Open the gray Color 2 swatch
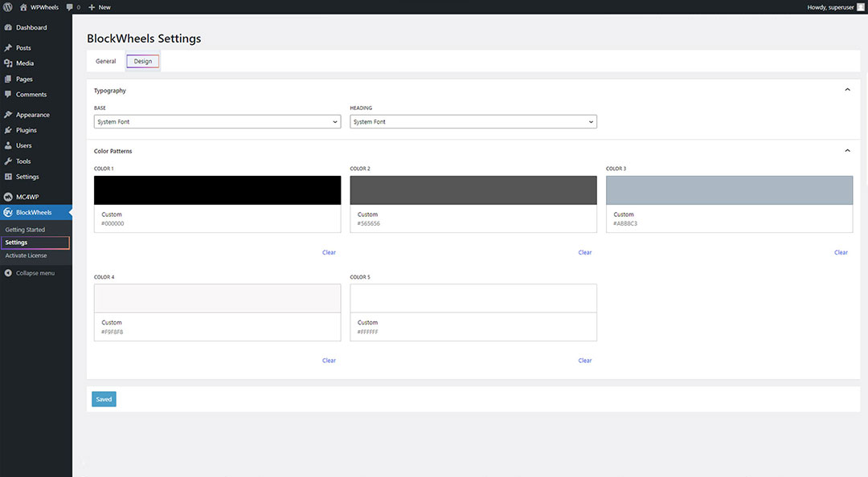Screen dimensions: 868x477 tap(473, 190)
